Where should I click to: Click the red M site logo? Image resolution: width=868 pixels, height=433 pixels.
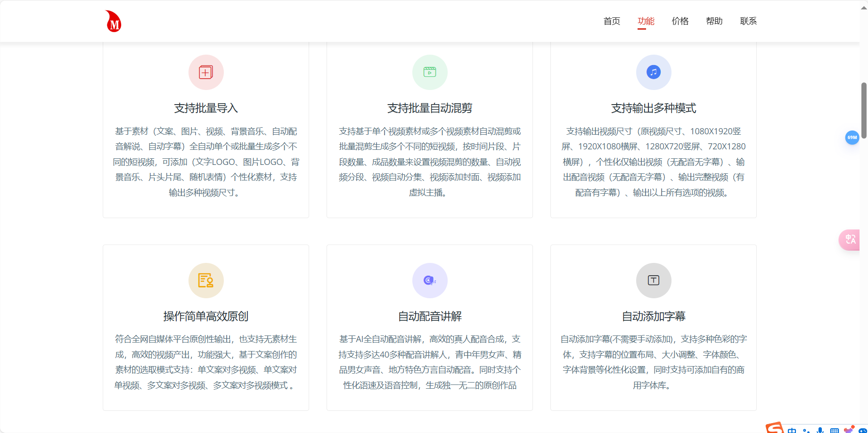[113, 21]
